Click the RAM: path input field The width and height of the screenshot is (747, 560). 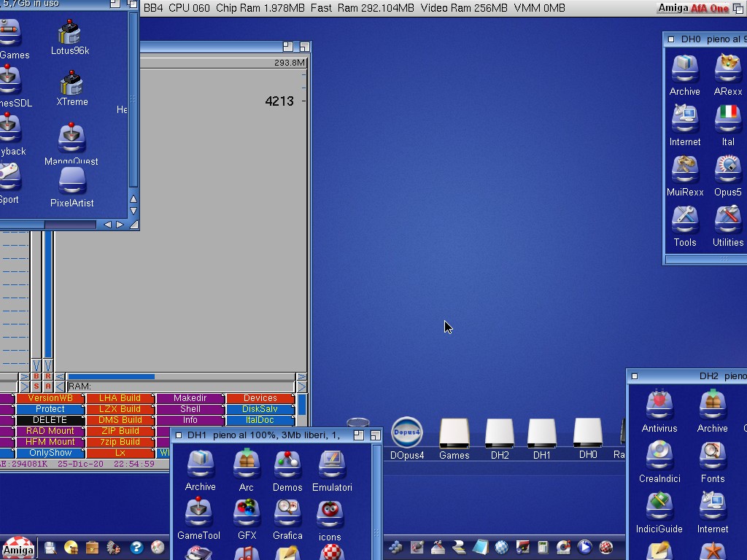tap(179, 386)
